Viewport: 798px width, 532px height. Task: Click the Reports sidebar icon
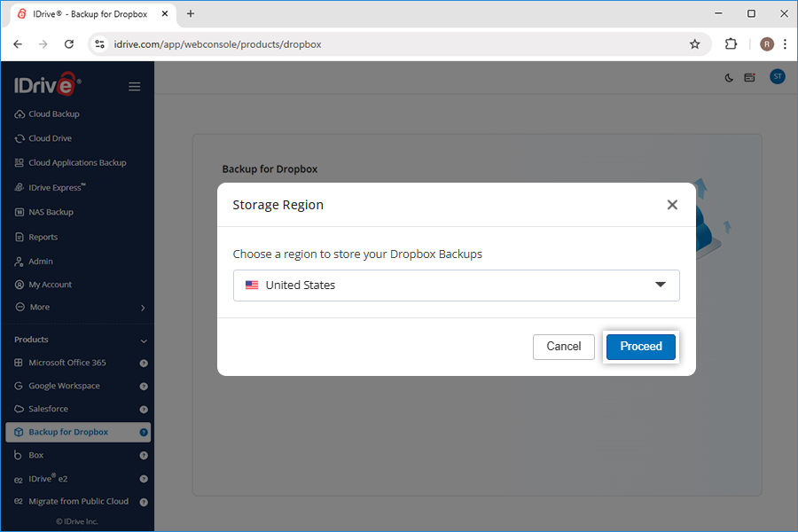(20, 237)
